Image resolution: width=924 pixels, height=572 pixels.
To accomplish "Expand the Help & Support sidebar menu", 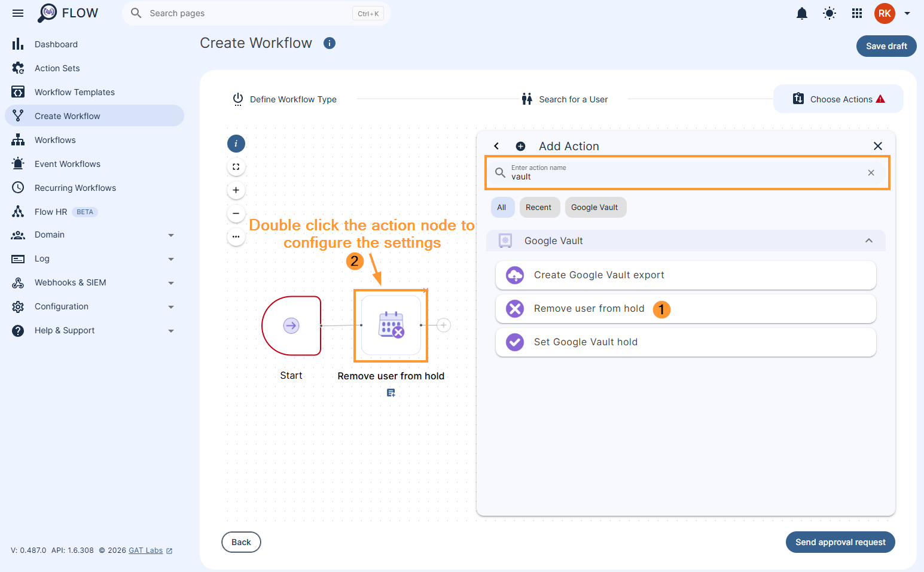I will click(x=94, y=331).
